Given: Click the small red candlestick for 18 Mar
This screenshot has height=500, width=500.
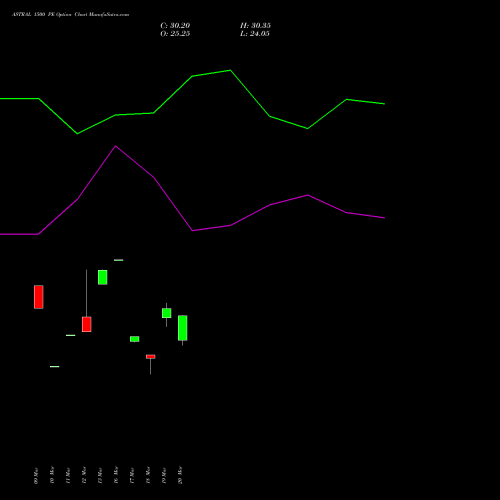Looking at the screenshot, I should click(x=151, y=357).
